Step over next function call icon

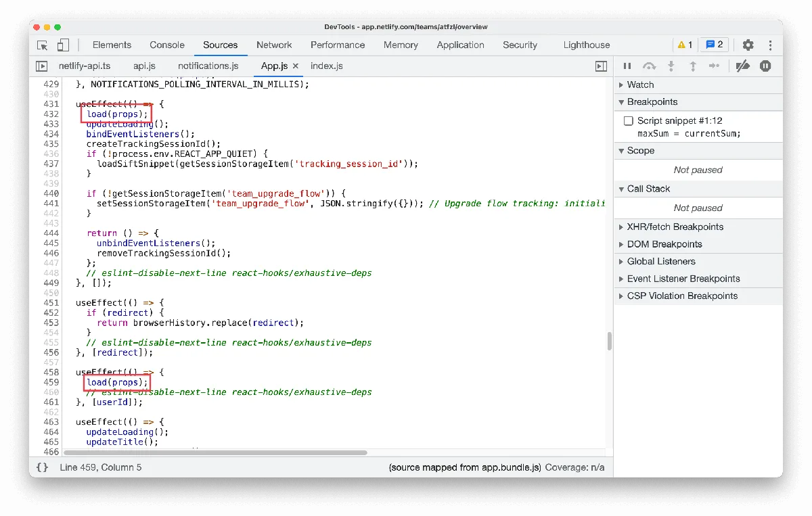click(x=649, y=66)
